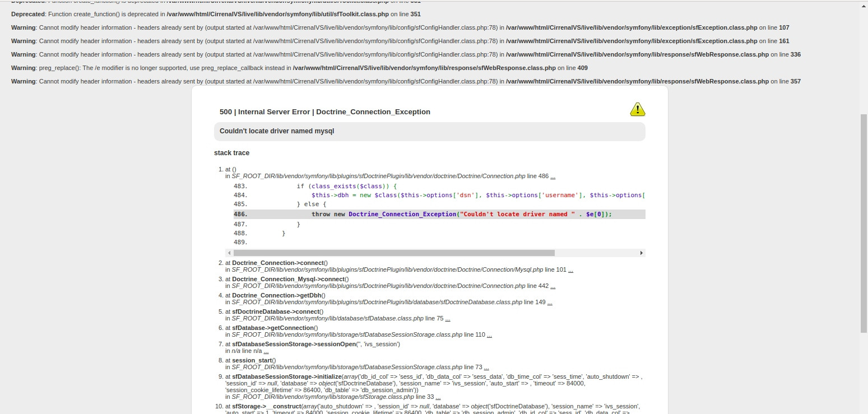Click the code box horizontal scrollbar thumb
The height and width of the screenshot is (414, 868).
pos(394,253)
